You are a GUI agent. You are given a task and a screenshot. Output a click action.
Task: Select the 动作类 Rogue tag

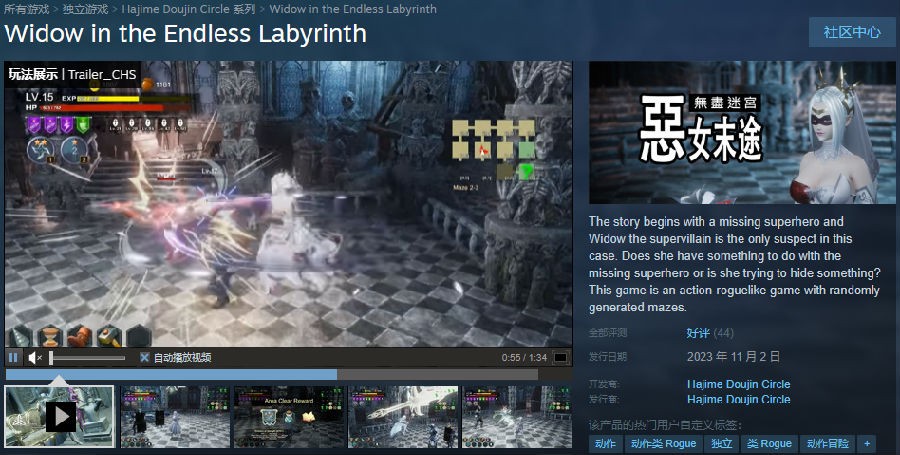coord(663,444)
